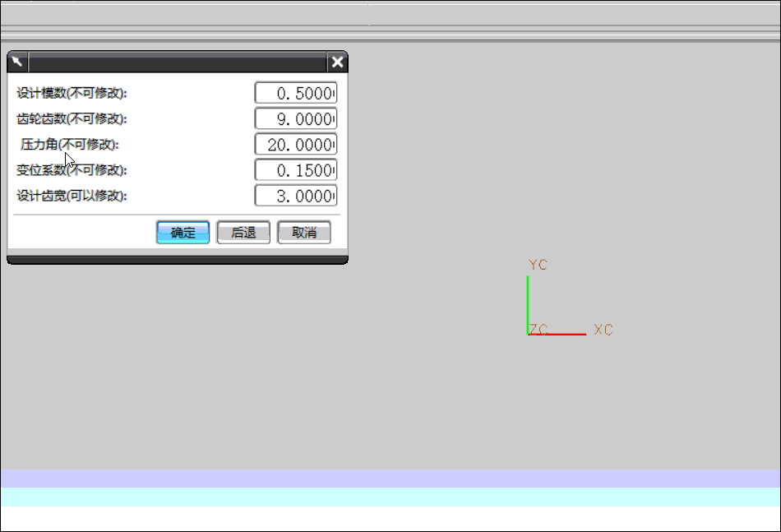The image size is (781, 532).
Task: Click the 压力角(不可修改) label
Action: [70, 145]
